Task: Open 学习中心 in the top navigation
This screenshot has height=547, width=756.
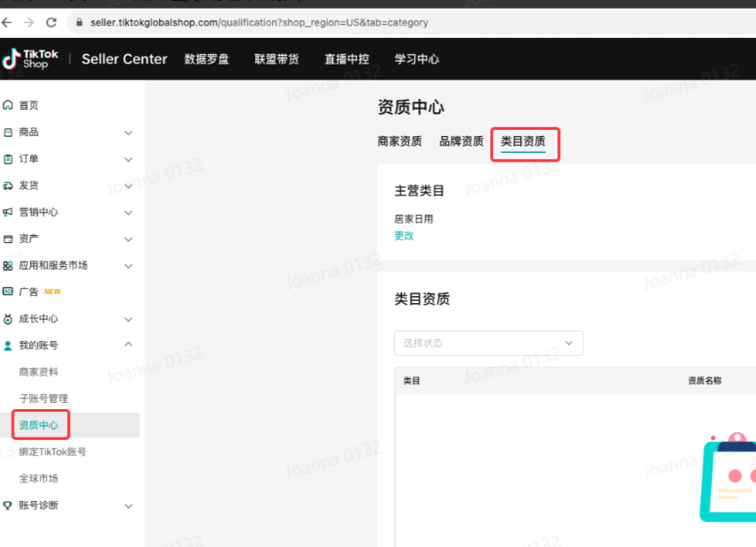Action: [x=417, y=59]
